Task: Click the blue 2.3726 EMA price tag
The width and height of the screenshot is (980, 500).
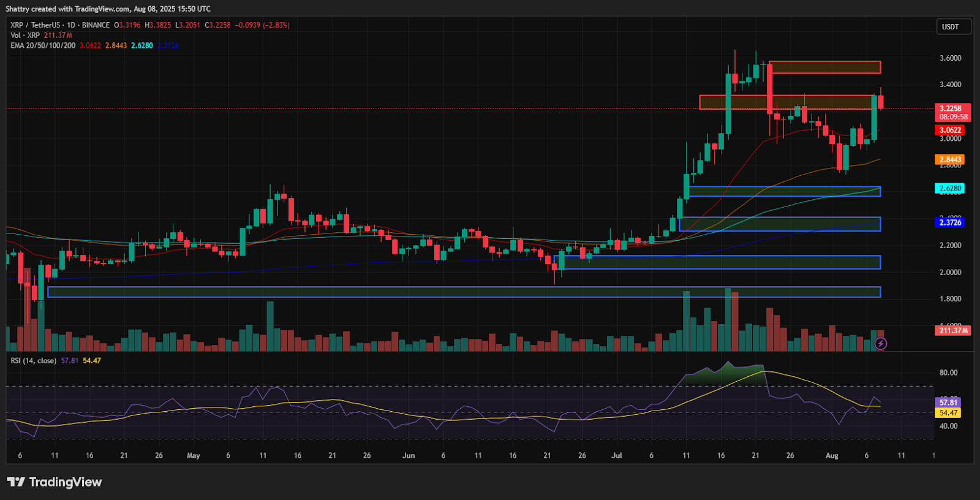Action: point(949,222)
